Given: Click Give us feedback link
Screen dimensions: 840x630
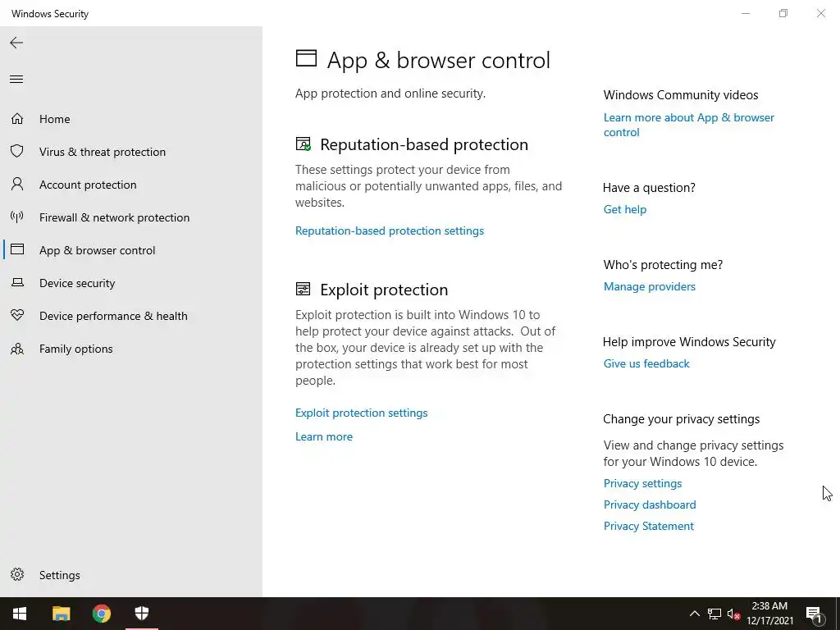Looking at the screenshot, I should pyautogui.click(x=646, y=363).
